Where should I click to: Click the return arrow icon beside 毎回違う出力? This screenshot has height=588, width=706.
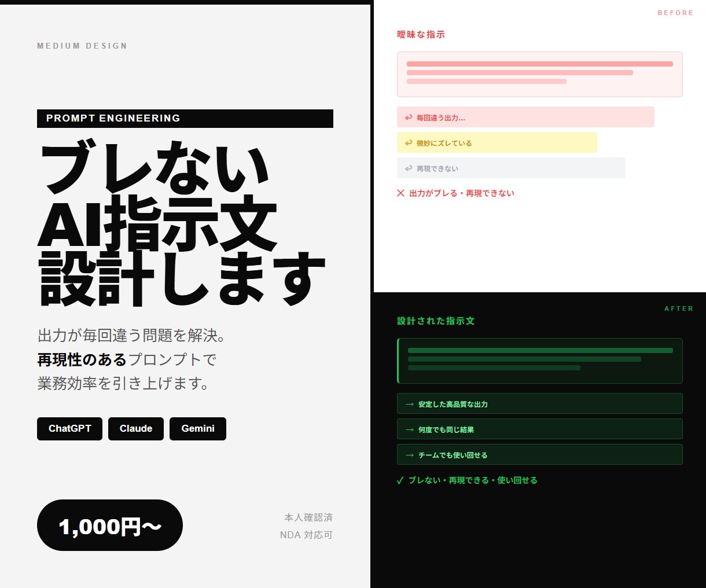coord(409,117)
